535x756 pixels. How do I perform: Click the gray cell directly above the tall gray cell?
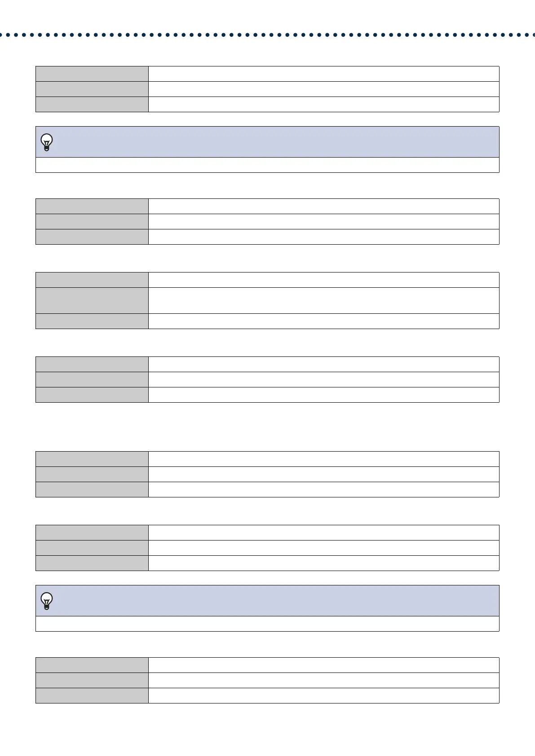[x=92, y=280]
